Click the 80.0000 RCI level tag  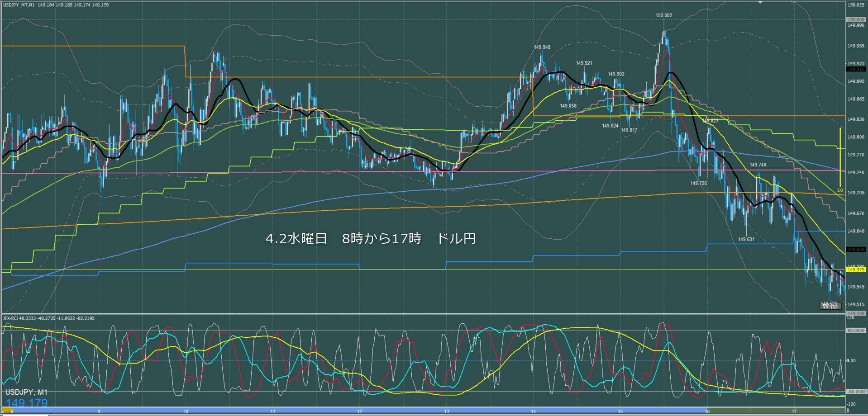click(x=856, y=331)
